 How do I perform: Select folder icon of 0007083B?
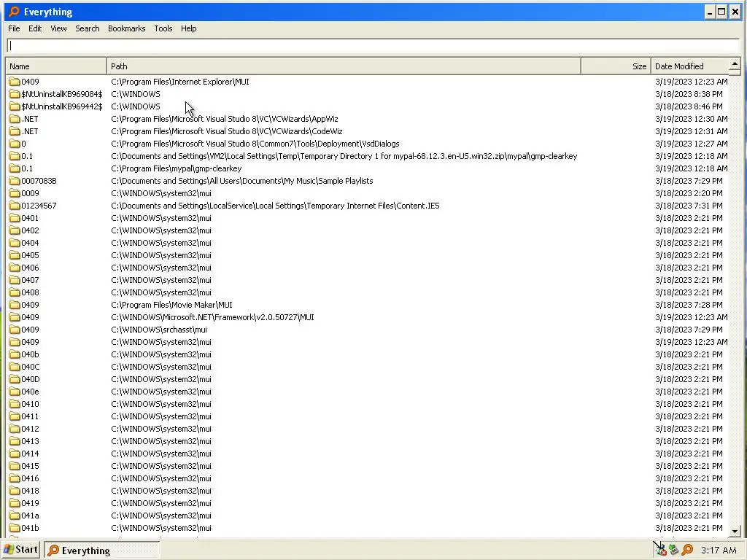tap(15, 181)
